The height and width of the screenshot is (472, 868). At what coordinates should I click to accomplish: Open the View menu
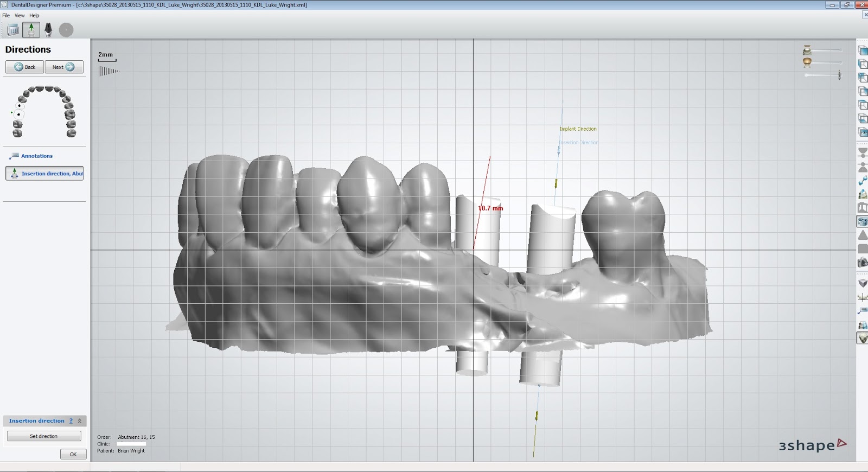(x=20, y=15)
